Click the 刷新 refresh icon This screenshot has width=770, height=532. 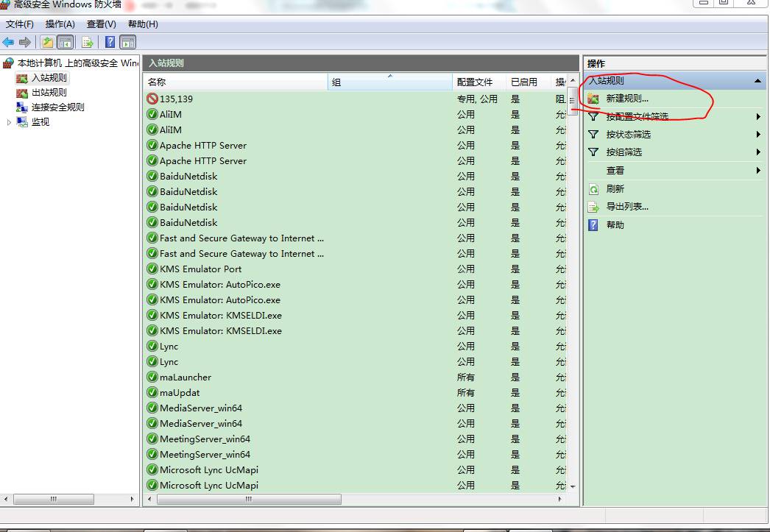pyautogui.click(x=593, y=189)
